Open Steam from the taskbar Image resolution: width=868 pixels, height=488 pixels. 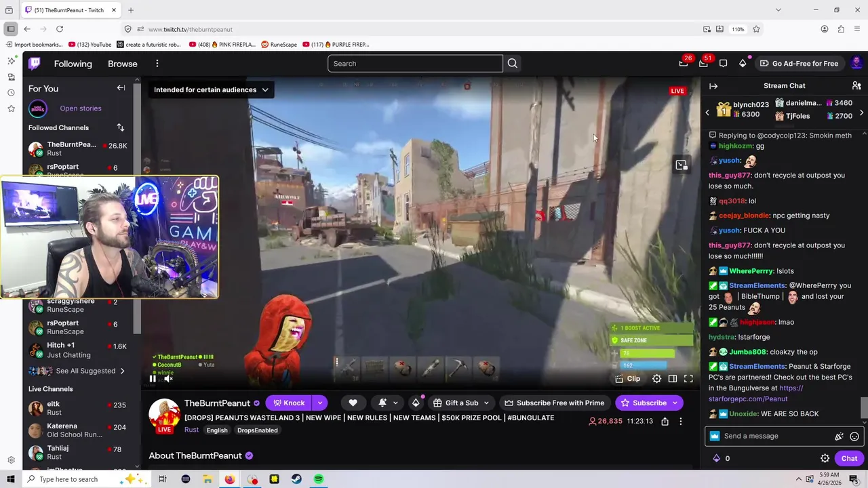click(x=296, y=479)
